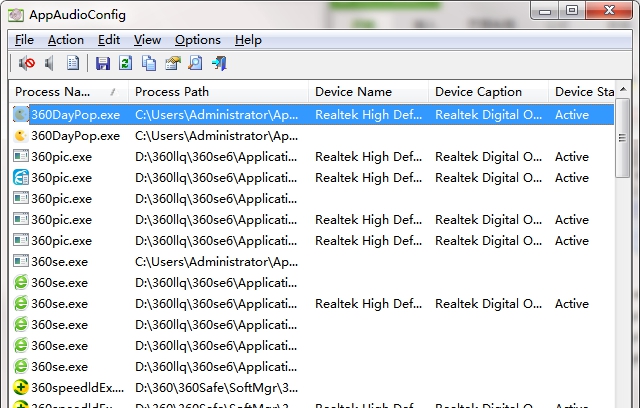Open the File menu
This screenshot has width=640, height=408.
tap(24, 40)
